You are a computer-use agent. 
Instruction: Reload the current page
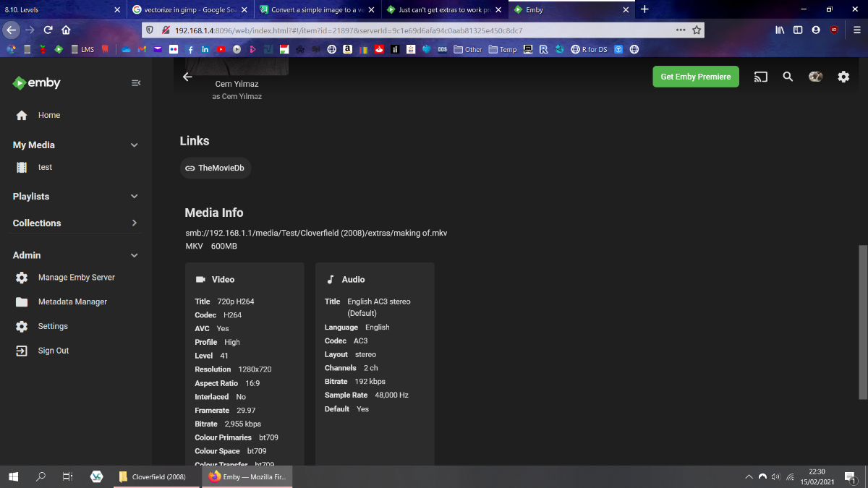point(48,30)
